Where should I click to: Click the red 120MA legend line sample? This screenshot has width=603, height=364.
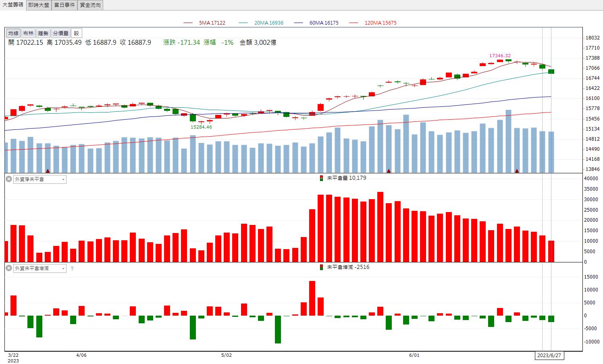click(x=353, y=23)
